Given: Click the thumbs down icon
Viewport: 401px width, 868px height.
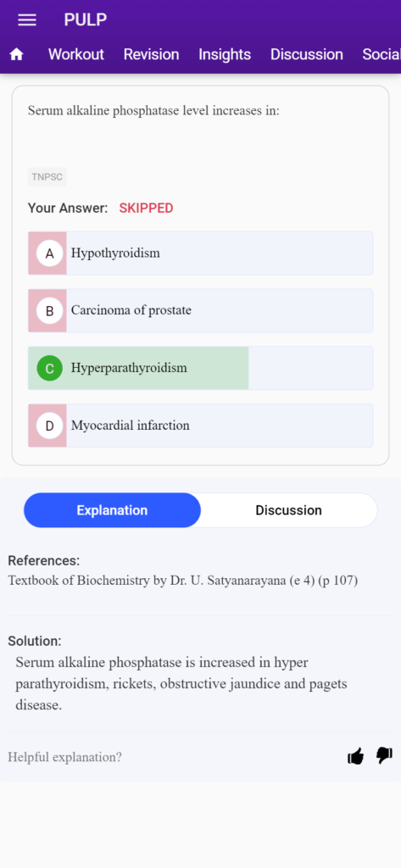Looking at the screenshot, I should 384,755.
